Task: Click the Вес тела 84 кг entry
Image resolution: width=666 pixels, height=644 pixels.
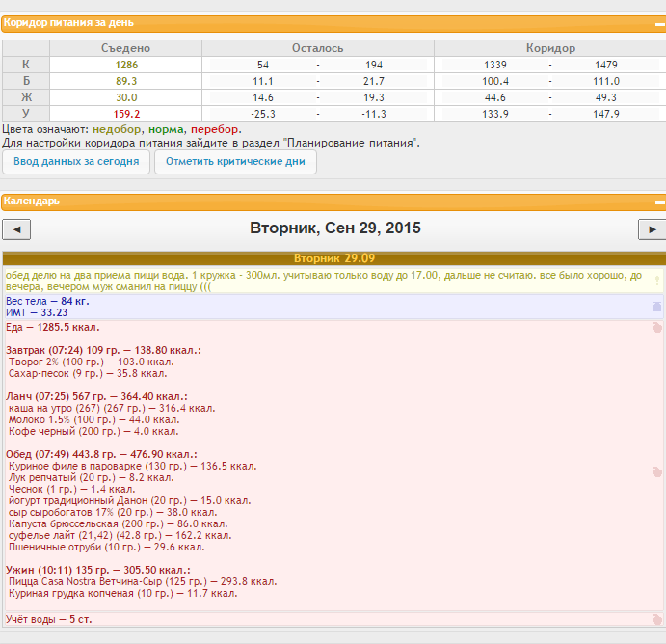Action: 47,301
